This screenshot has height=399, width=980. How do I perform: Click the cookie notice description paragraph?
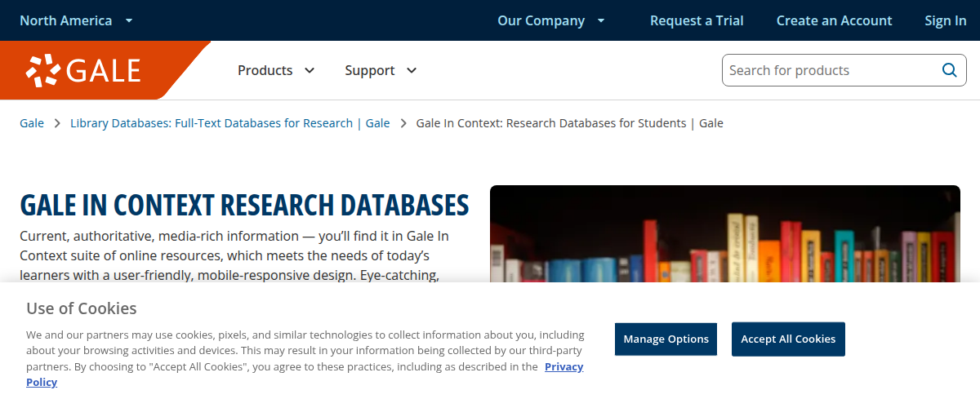(x=302, y=351)
